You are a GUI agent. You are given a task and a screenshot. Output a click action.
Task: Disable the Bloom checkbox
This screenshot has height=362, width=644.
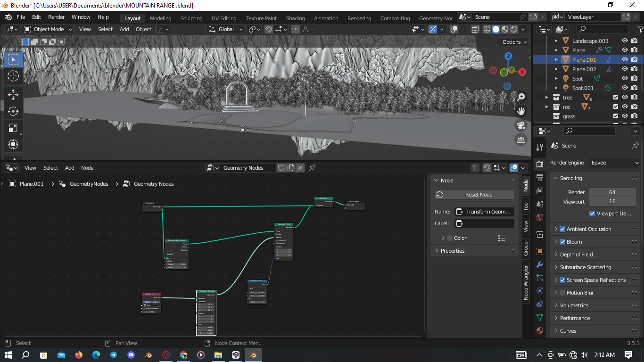point(562,242)
